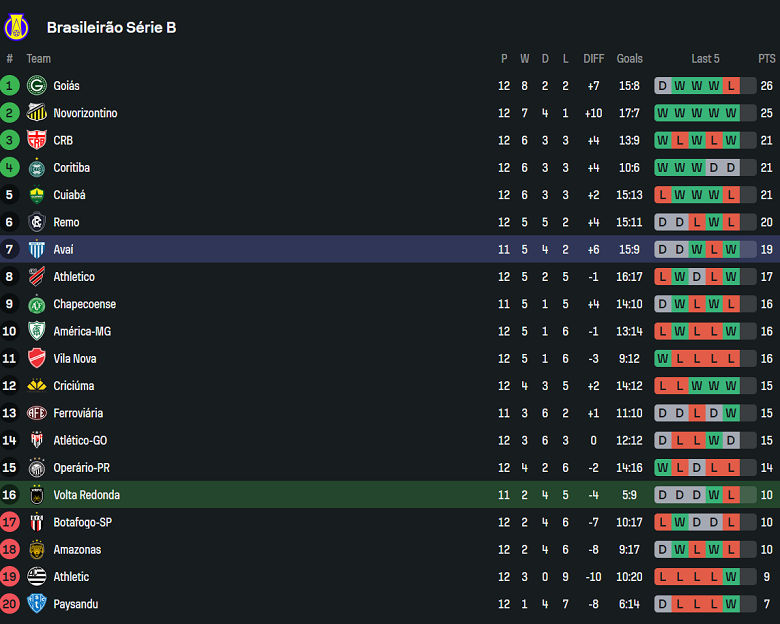
Task: Click the Novorizontino club crest
Action: pos(37,113)
